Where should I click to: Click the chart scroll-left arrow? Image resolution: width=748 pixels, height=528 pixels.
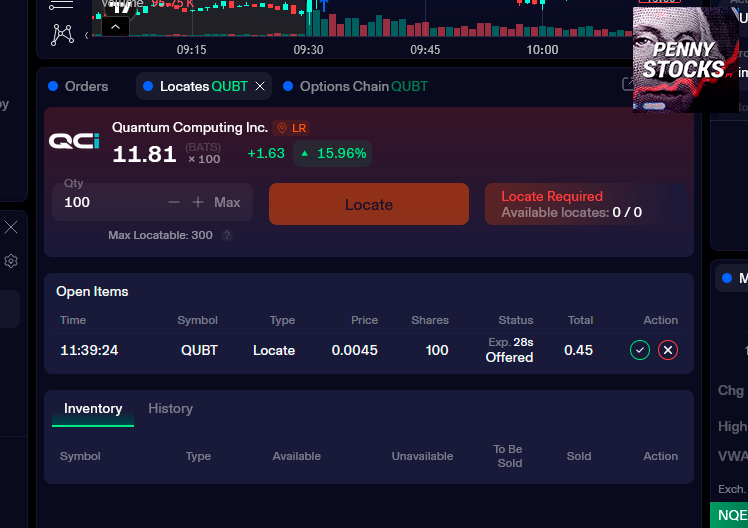(x=86, y=35)
